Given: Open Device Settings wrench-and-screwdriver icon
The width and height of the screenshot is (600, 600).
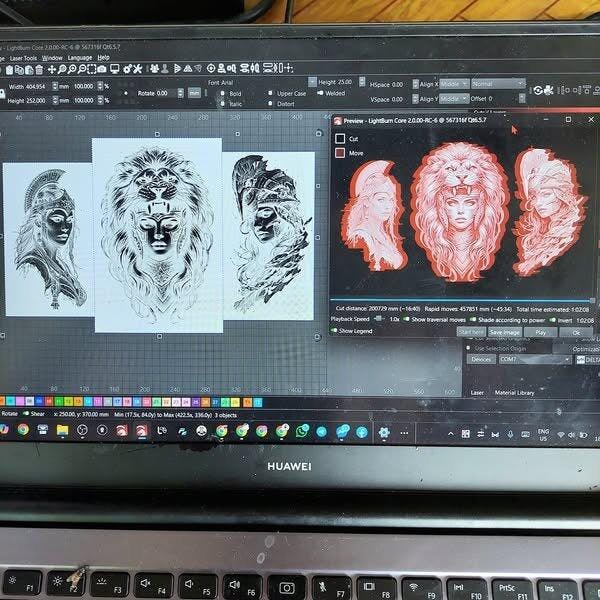Looking at the screenshot, I should [138, 69].
